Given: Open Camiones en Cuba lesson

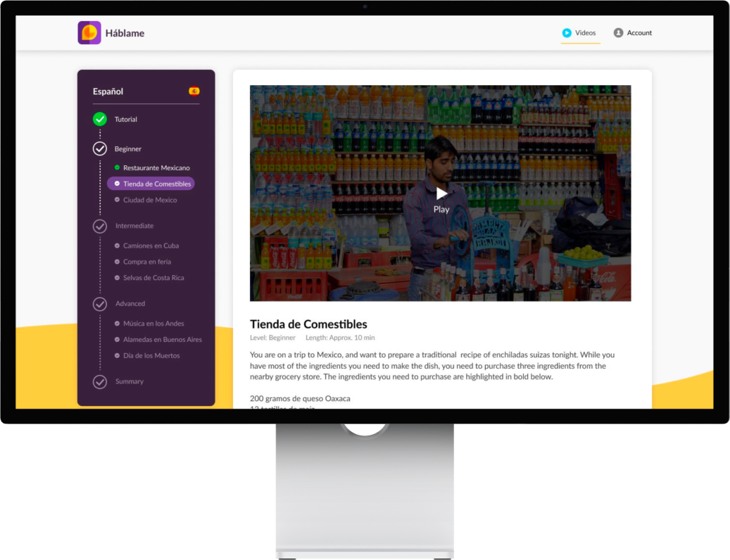Looking at the screenshot, I should click(151, 246).
